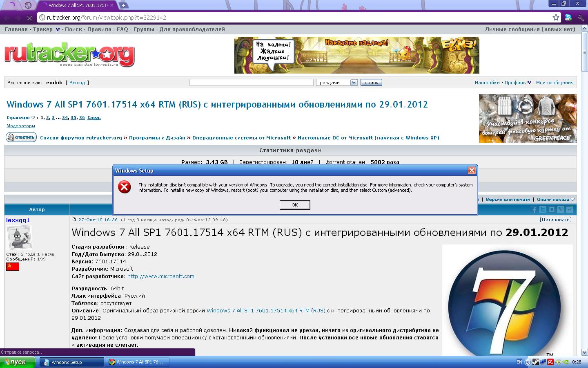
Task: Click the browser extension icon next to star
Action: pos(568,17)
